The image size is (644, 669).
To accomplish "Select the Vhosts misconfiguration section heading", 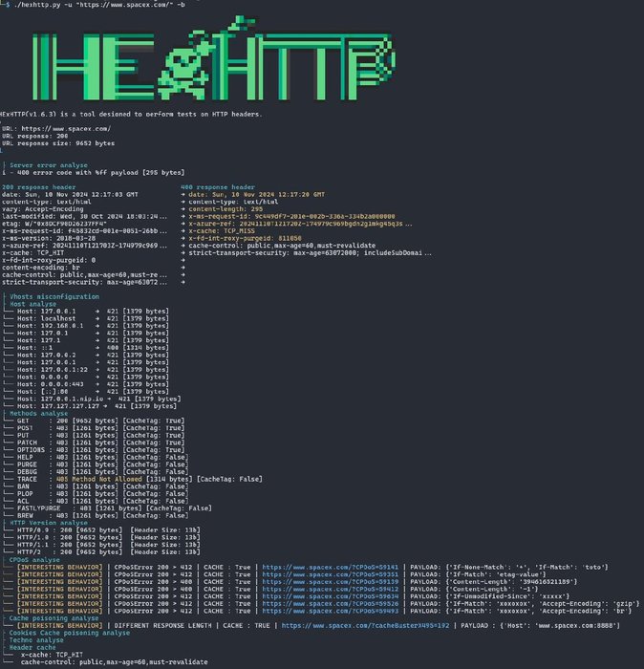I will coord(54,296).
